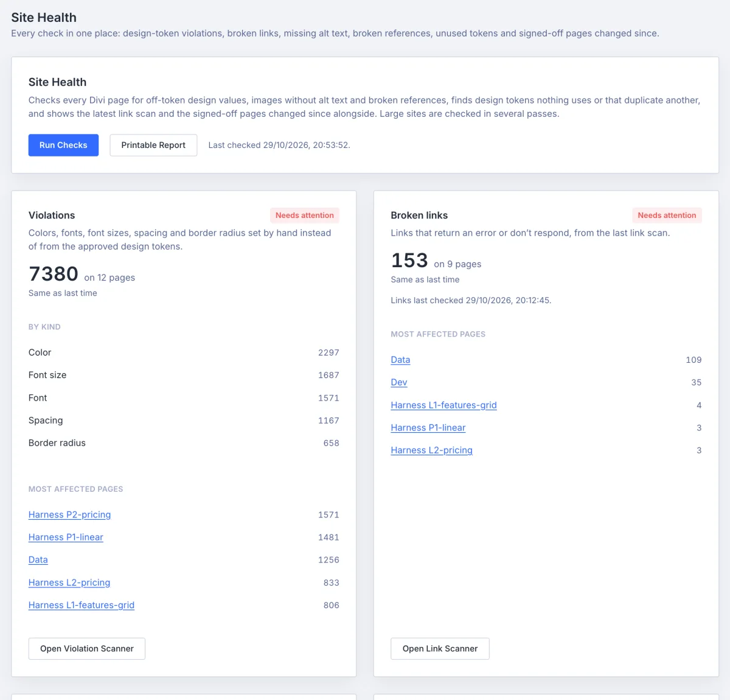The height and width of the screenshot is (700, 730).
Task: Open Harness L2-pricing link in Broken links card
Action: (x=432, y=450)
